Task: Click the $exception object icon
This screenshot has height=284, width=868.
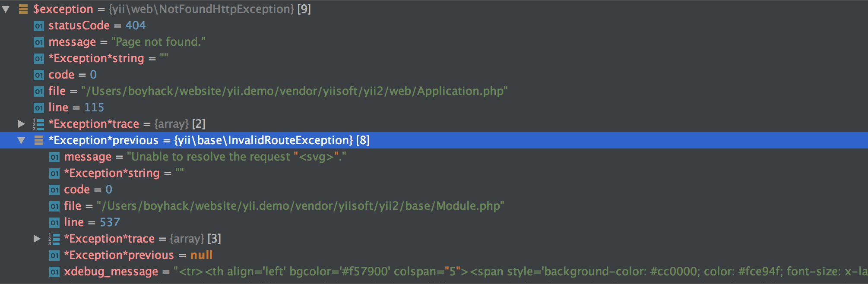Action: [x=23, y=9]
